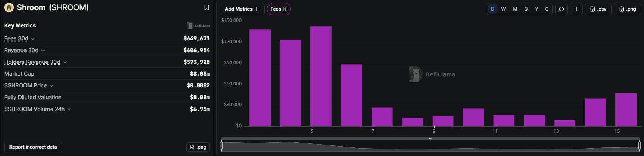The width and height of the screenshot is (644, 156).
Task: Download chart data as .csv
Action: (598, 9)
